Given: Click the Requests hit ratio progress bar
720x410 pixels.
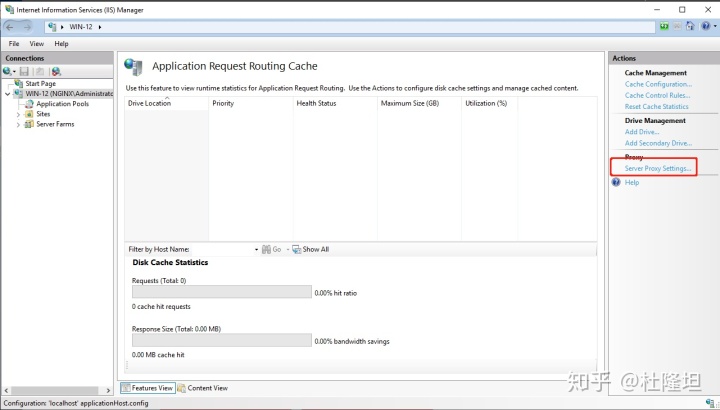Looking at the screenshot, I should click(x=222, y=292).
